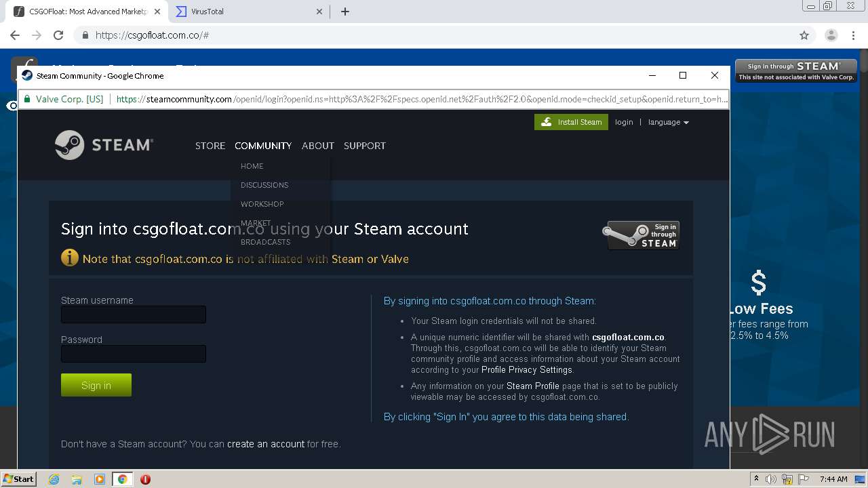Click the green Sign in button
The height and width of the screenshot is (488, 868).
coord(96,385)
